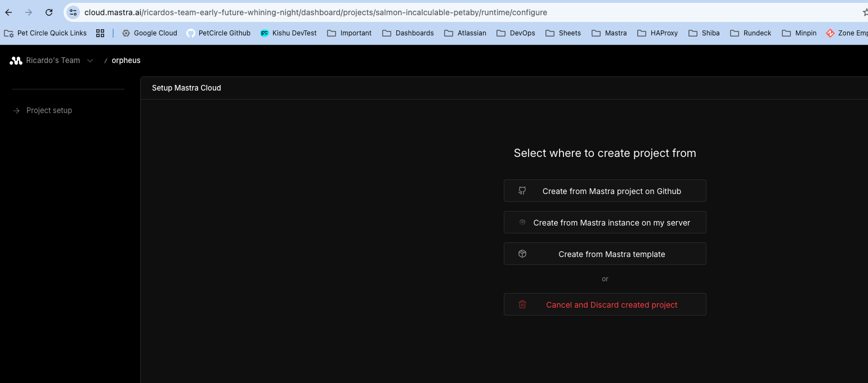Screen dimensions: 868x383
Task: Open Ricardo's Team switcher
Action: 52,60
